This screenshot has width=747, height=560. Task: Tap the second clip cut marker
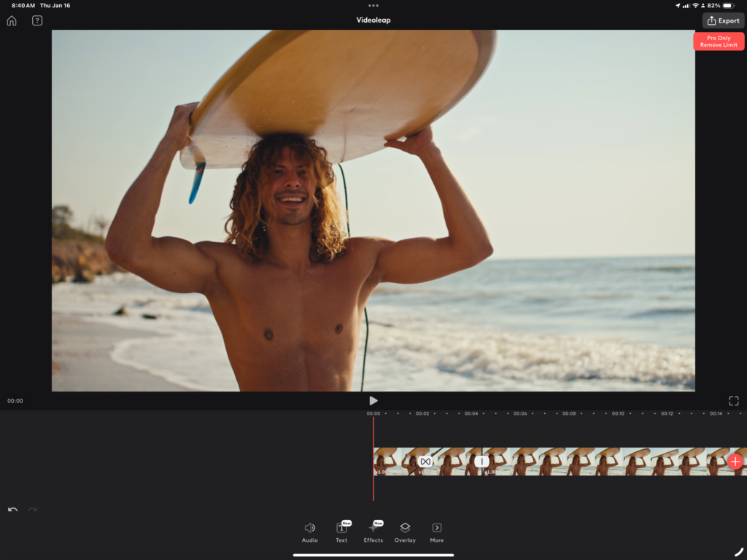point(481,462)
